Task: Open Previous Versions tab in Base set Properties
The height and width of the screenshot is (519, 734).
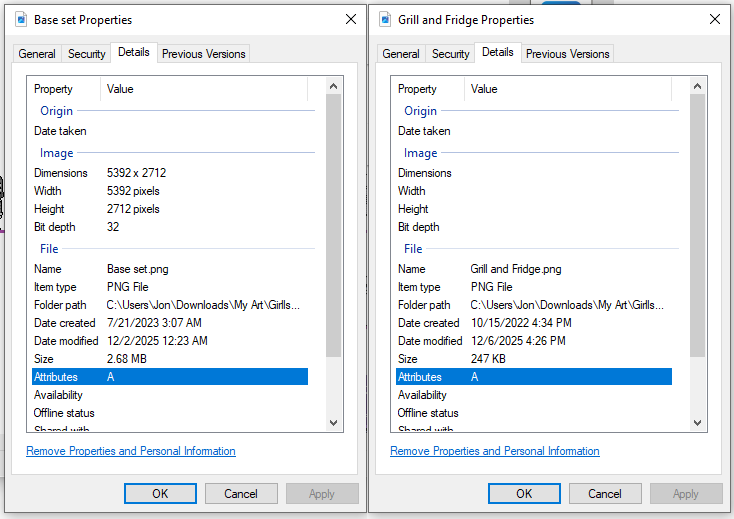Action: 204,54
